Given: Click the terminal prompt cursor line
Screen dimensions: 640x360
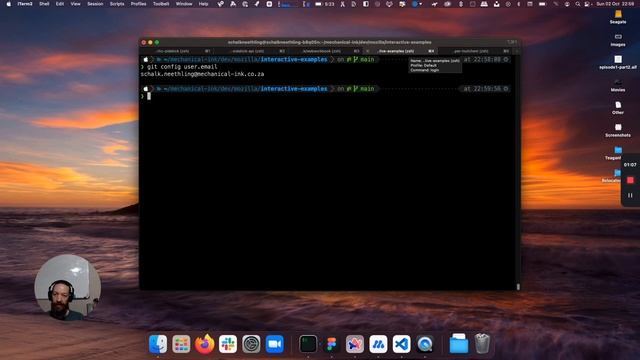Looking at the screenshot, I should click(x=149, y=96).
